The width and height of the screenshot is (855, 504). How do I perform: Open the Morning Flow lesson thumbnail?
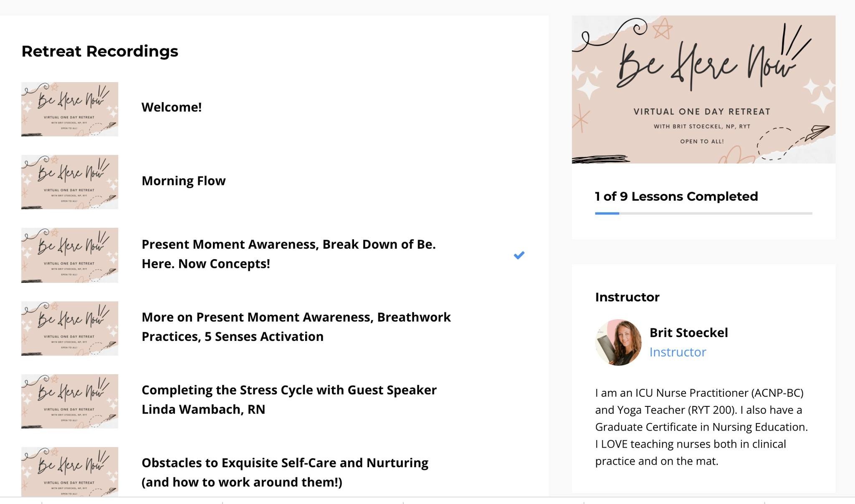pos(70,182)
